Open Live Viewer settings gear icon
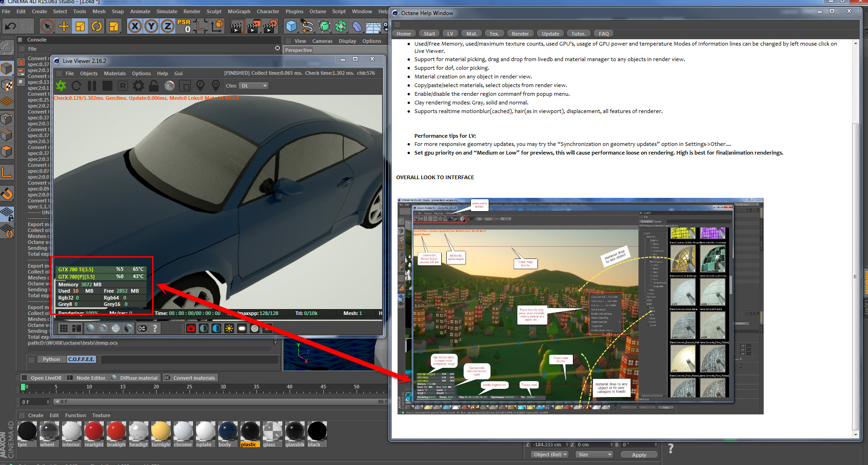The image size is (868, 465). coord(138,86)
